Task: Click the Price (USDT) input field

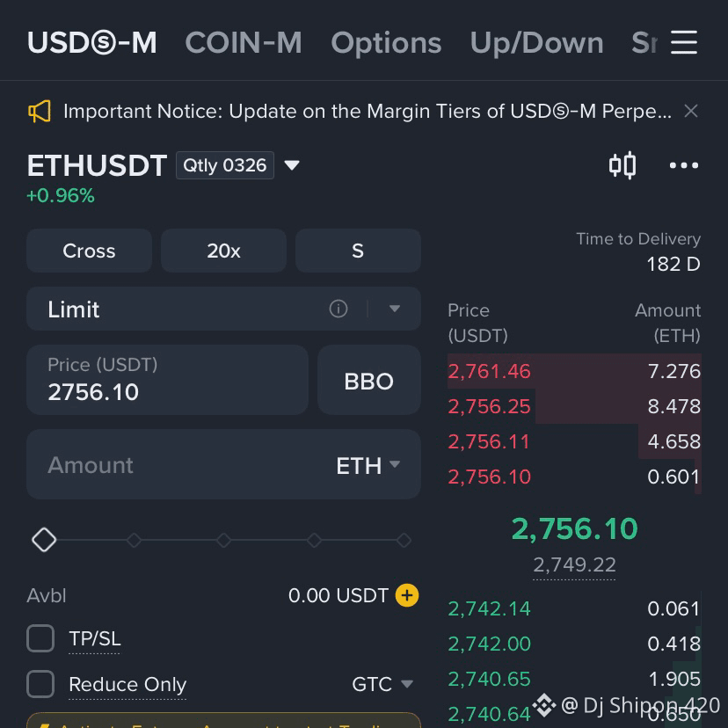Action: coord(167,380)
